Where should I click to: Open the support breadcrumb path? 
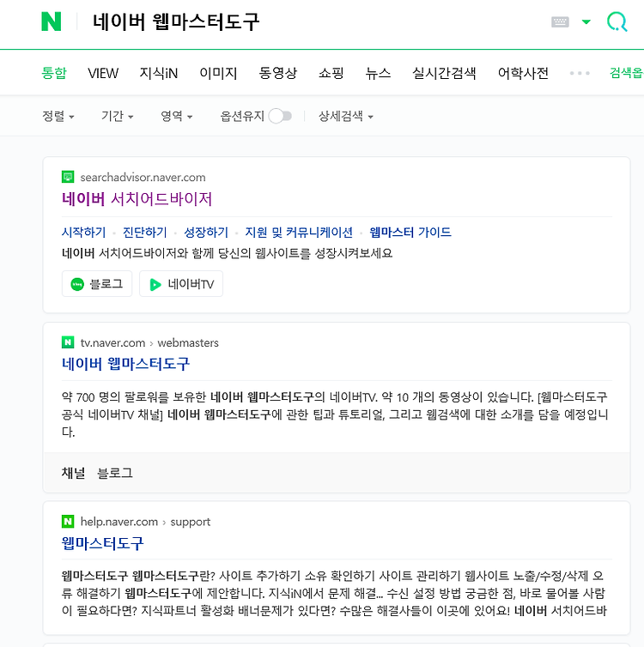coord(191,522)
